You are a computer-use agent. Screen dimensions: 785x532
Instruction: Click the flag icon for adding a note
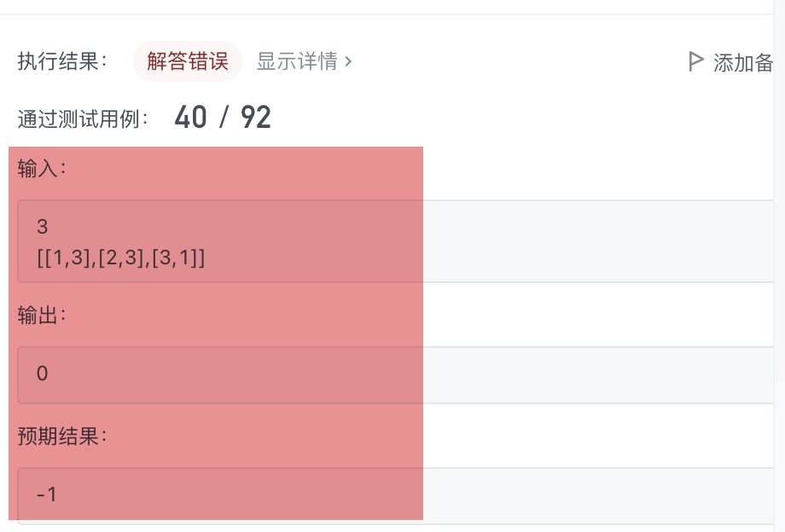click(695, 61)
